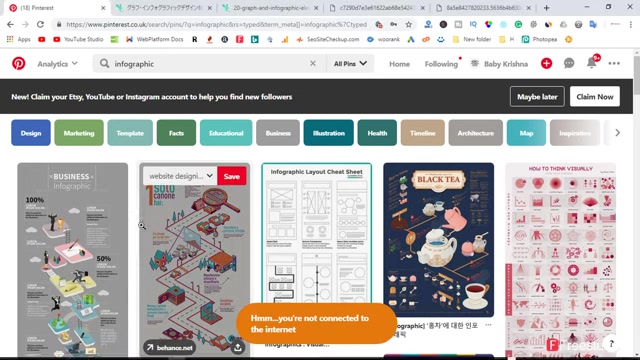Click the page vertical scrollbar
The image size is (640, 360).
click(636, 75)
